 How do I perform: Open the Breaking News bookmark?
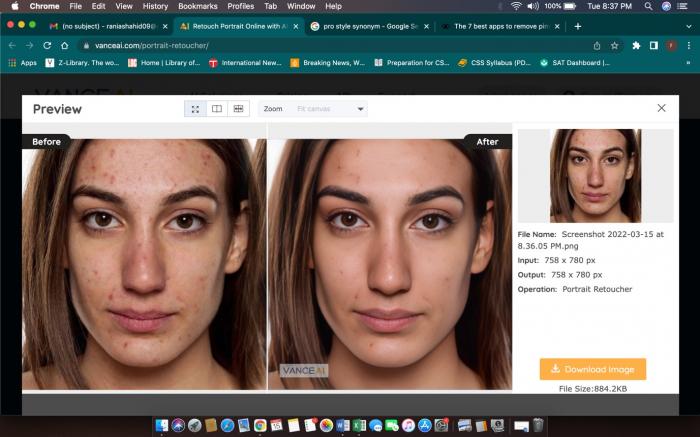coord(327,63)
